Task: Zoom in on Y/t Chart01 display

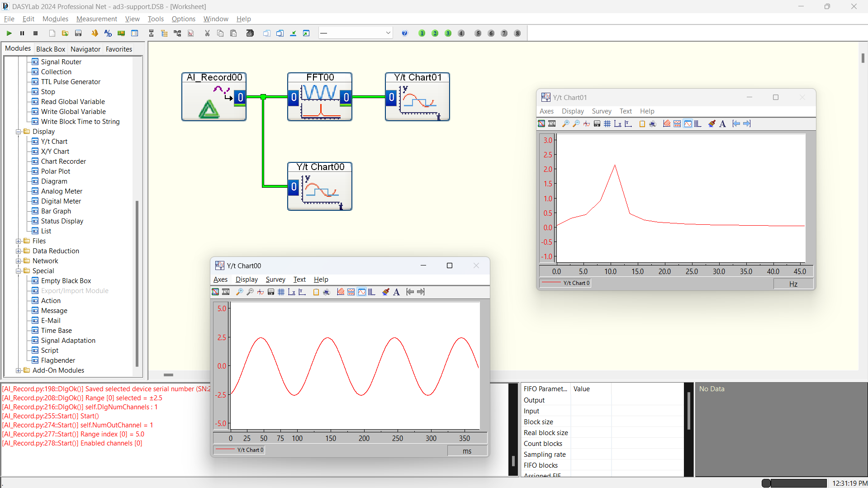Action: click(x=565, y=123)
